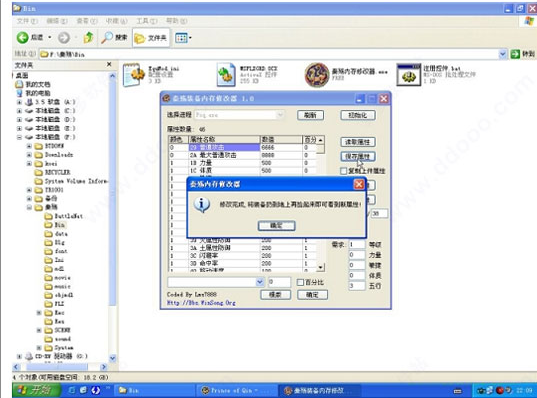Open the address bar dropdown arrow

click(502, 54)
